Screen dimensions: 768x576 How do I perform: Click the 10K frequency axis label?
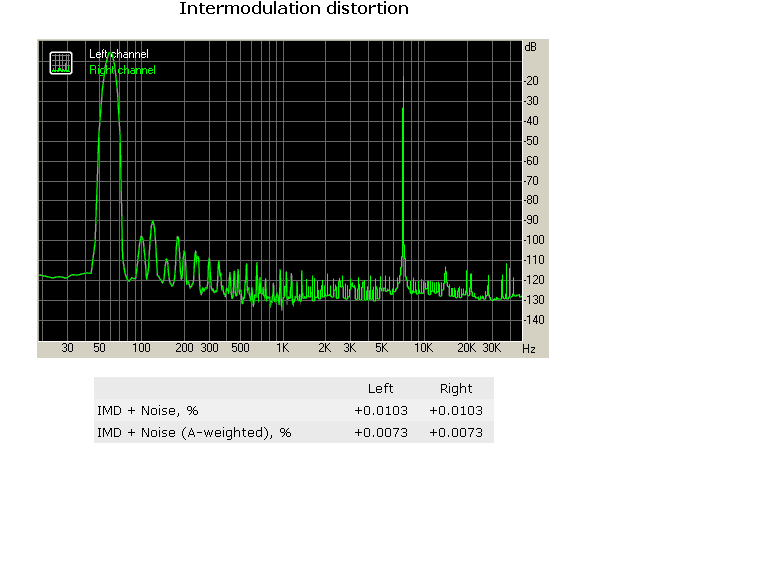[x=424, y=348]
